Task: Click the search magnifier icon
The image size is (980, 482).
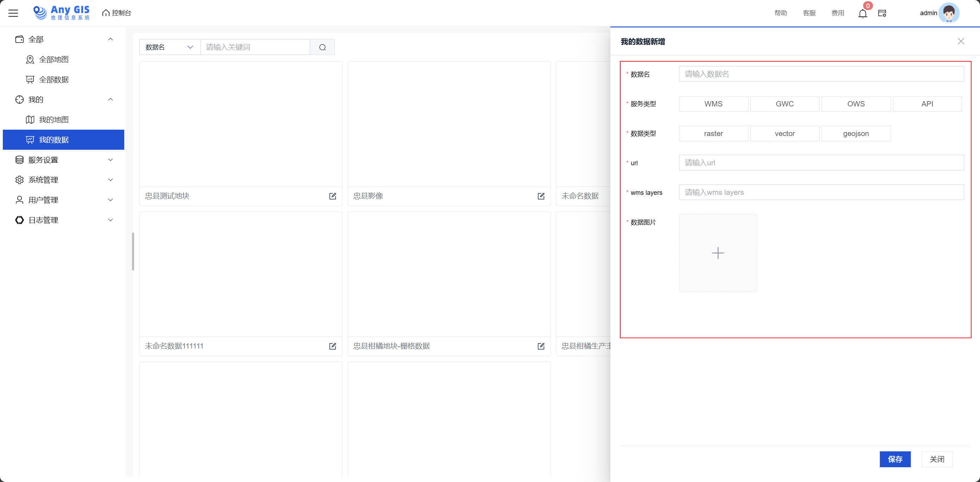Action: [322, 47]
